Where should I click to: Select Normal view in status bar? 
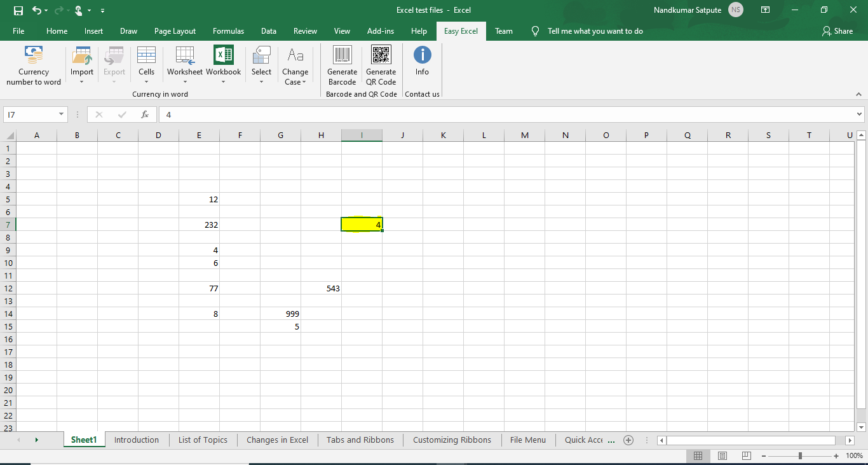698,455
